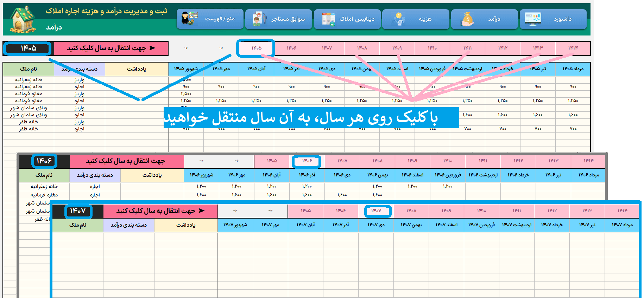
Task: Click the نام ملک column header in the ۱۴۰۵ sheet
Action: pos(29,69)
